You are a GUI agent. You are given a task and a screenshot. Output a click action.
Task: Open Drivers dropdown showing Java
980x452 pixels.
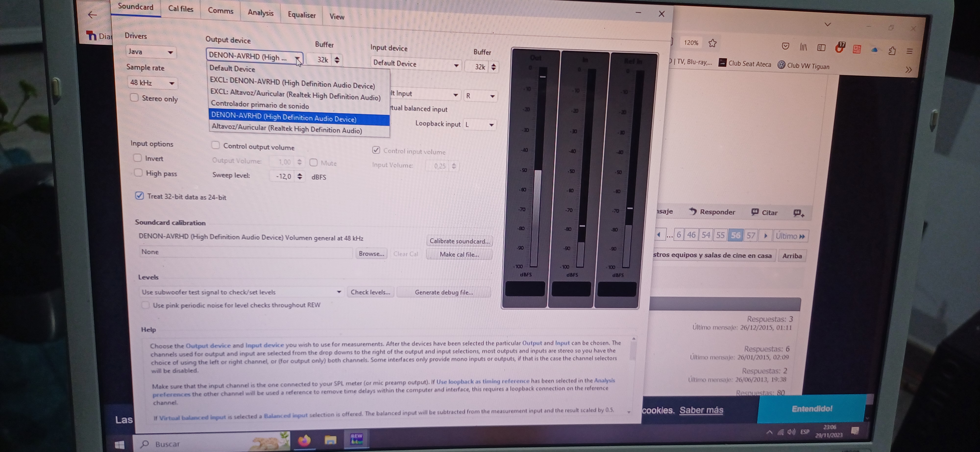point(151,52)
